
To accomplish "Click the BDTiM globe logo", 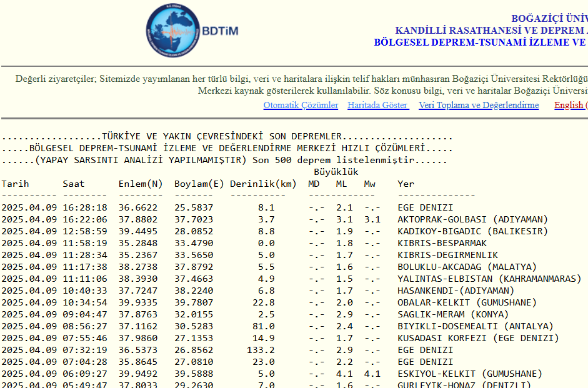I will [x=173, y=31].
